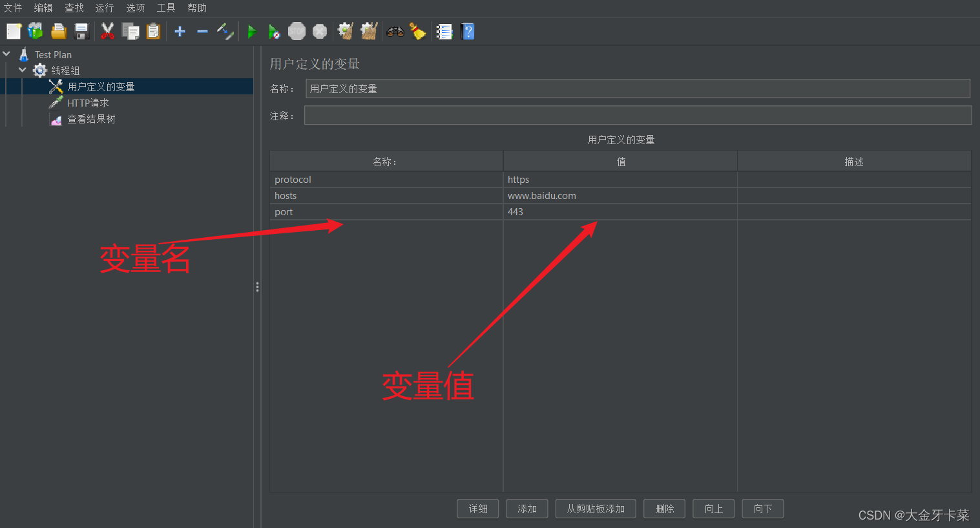
Task: Open the Templates icon in the toolbar
Action: [36, 31]
